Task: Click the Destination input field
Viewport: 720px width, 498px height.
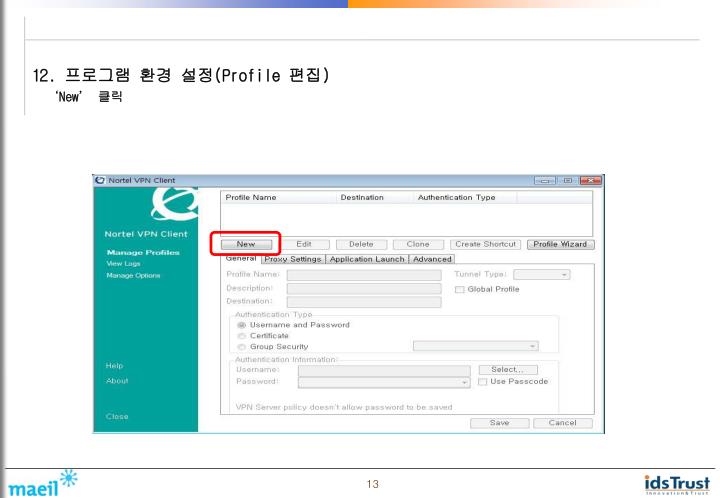Action: (364, 302)
